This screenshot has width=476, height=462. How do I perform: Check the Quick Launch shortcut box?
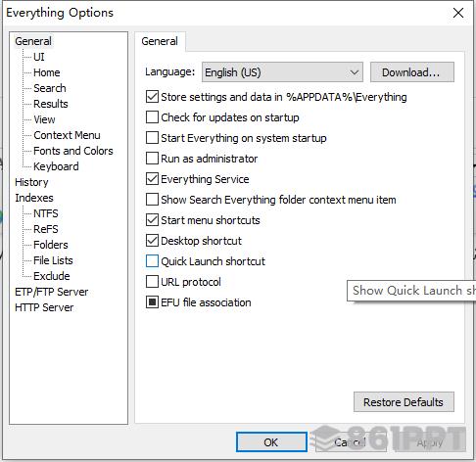(152, 261)
